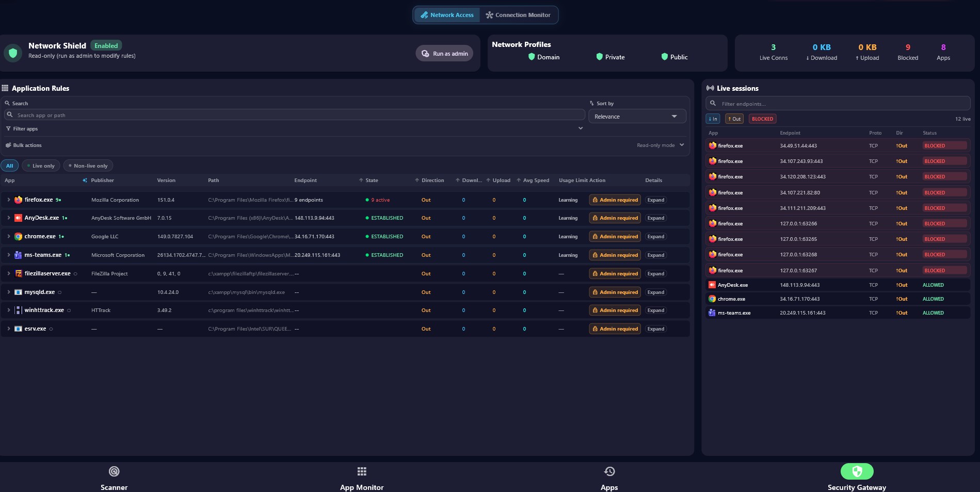Open the Relevance sort dropdown
The height and width of the screenshot is (492, 980).
coord(637,117)
